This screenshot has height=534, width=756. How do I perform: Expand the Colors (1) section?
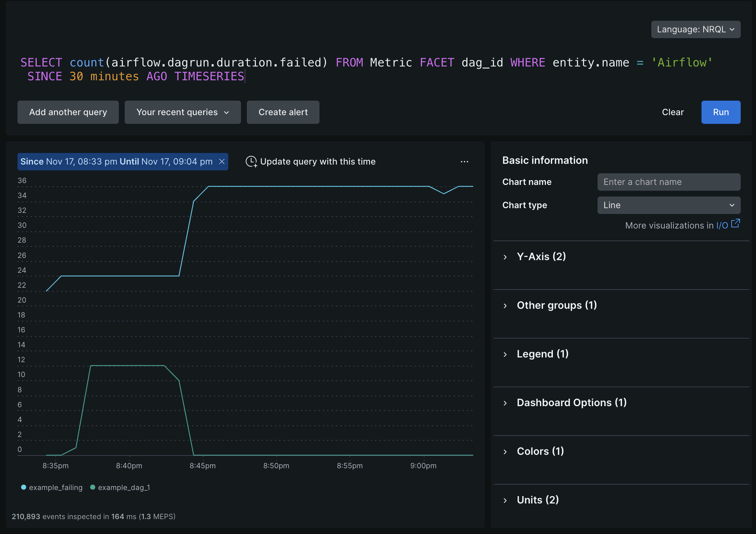(539, 451)
